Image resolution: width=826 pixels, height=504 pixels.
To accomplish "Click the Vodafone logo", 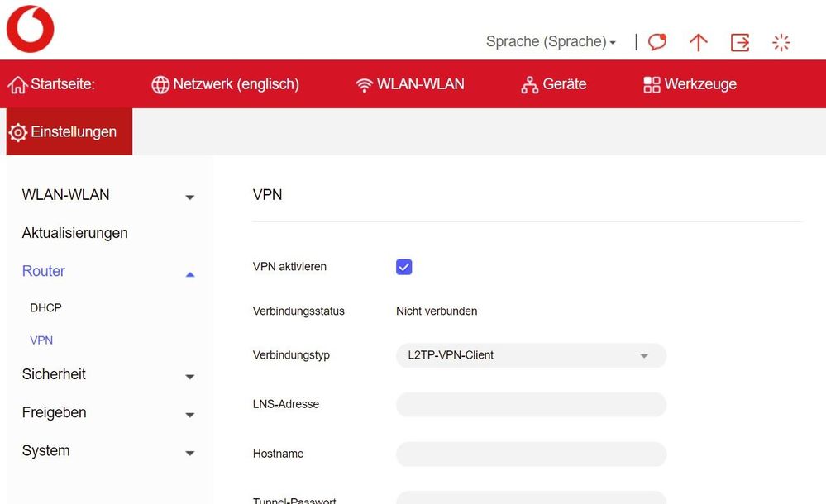I will click(x=30, y=28).
